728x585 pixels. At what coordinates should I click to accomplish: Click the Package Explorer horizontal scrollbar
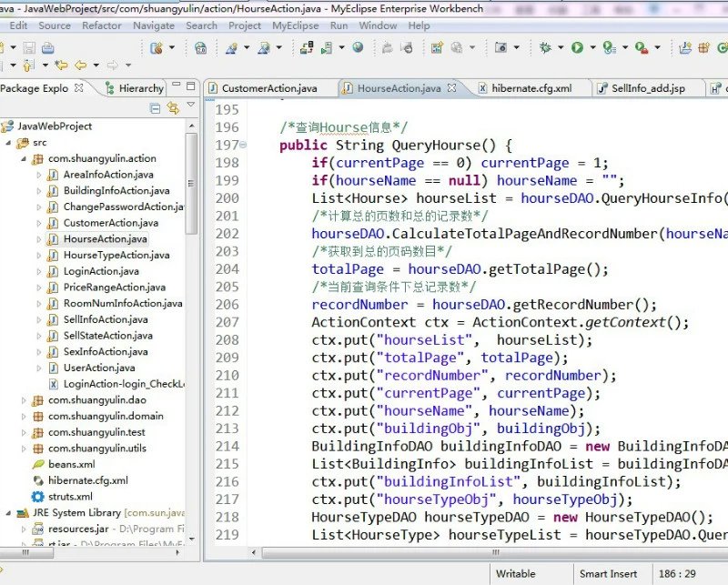tap(26, 552)
